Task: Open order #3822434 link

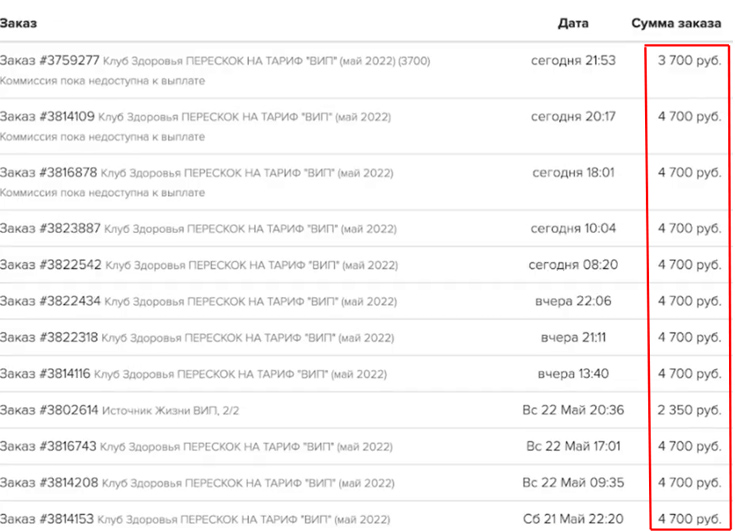Action: click(x=50, y=301)
